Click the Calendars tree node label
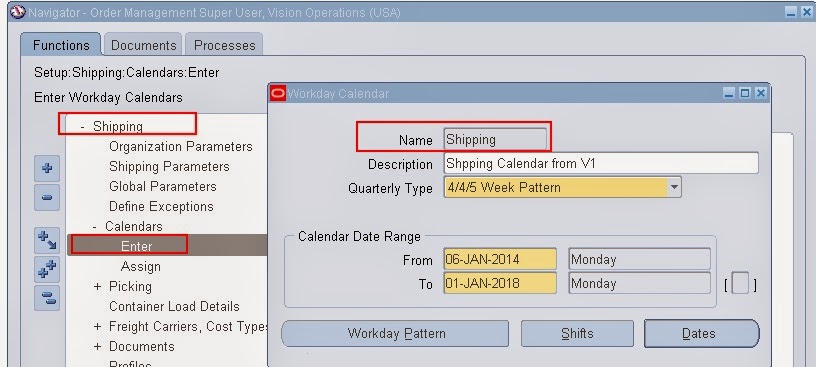The width and height of the screenshot is (816, 367). [134, 226]
